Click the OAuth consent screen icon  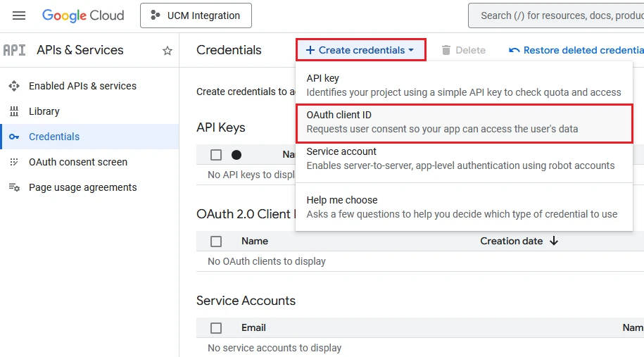coord(14,162)
